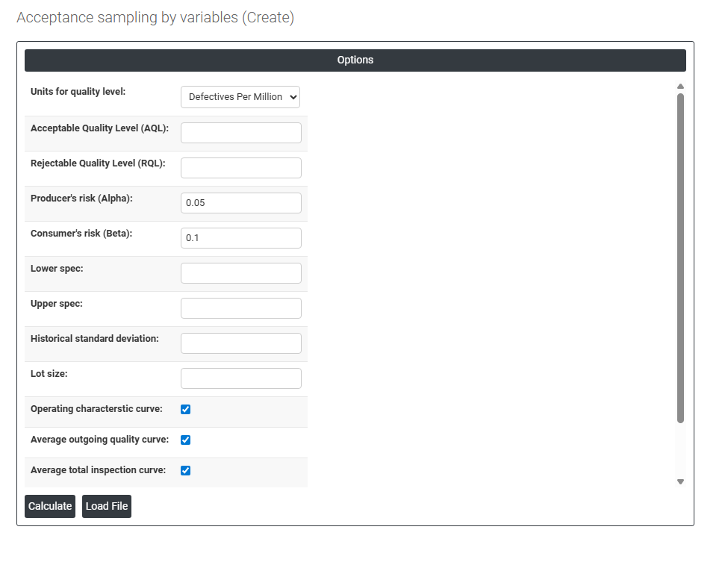Open the Units for quality level dropdown
The width and height of the screenshot is (728, 562).
(x=240, y=97)
